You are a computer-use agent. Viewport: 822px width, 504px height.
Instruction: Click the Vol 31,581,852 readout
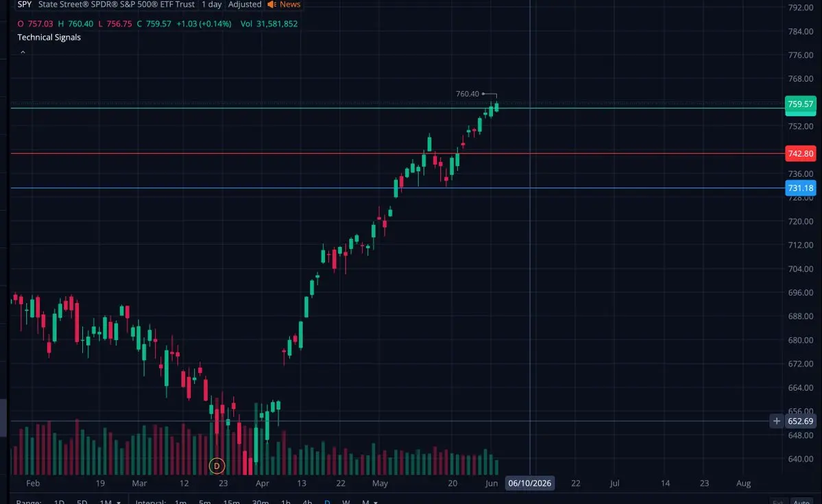click(x=269, y=23)
